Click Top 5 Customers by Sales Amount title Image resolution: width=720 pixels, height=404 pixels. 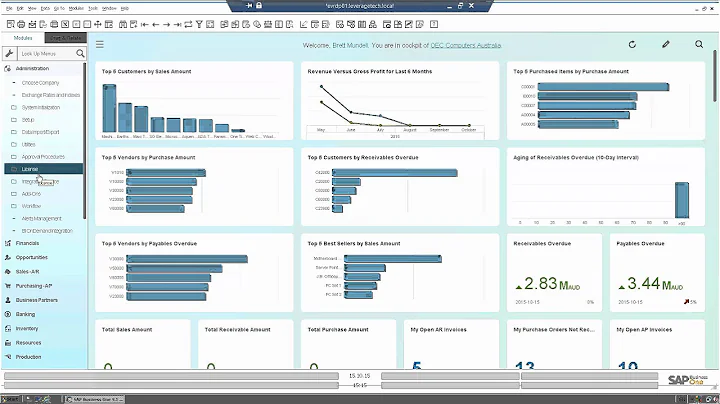(x=146, y=72)
